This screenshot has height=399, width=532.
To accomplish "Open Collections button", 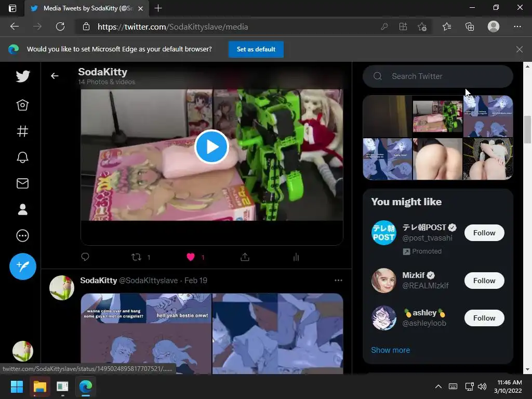I will point(470,26).
